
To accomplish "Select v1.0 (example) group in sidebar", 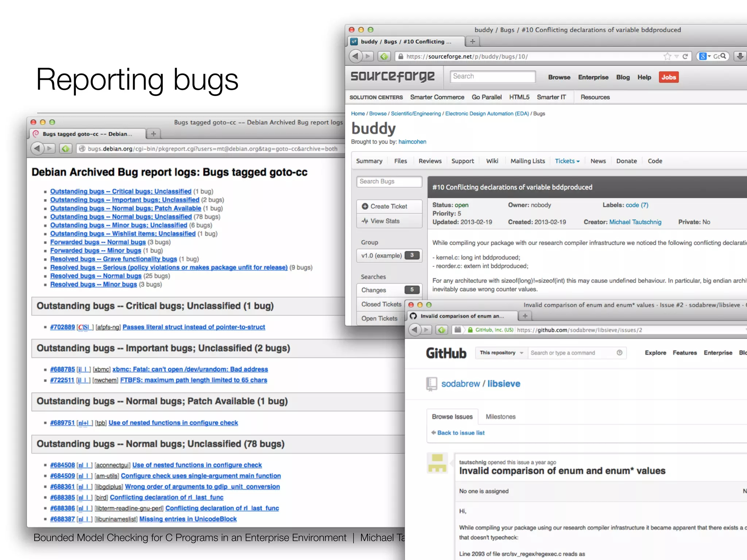I will [x=389, y=256].
